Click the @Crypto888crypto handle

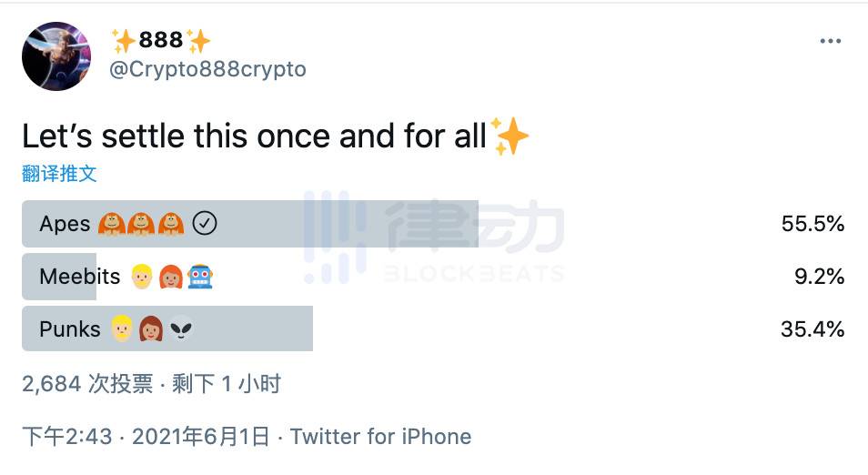coord(207,69)
